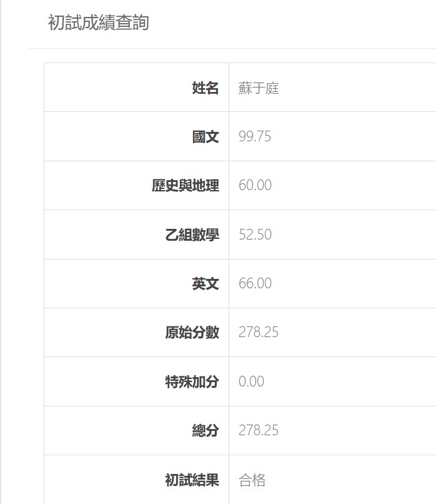
Task: Select the 原始分數 value 278.25
Action: coord(259,333)
